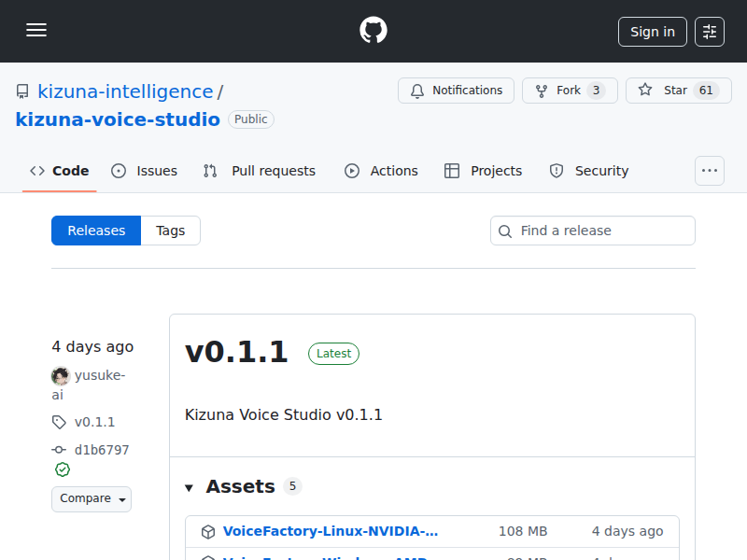The width and height of the screenshot is (747, 560).
Task: Select the Releases toggle button
Action: click(x=96, y=231)
